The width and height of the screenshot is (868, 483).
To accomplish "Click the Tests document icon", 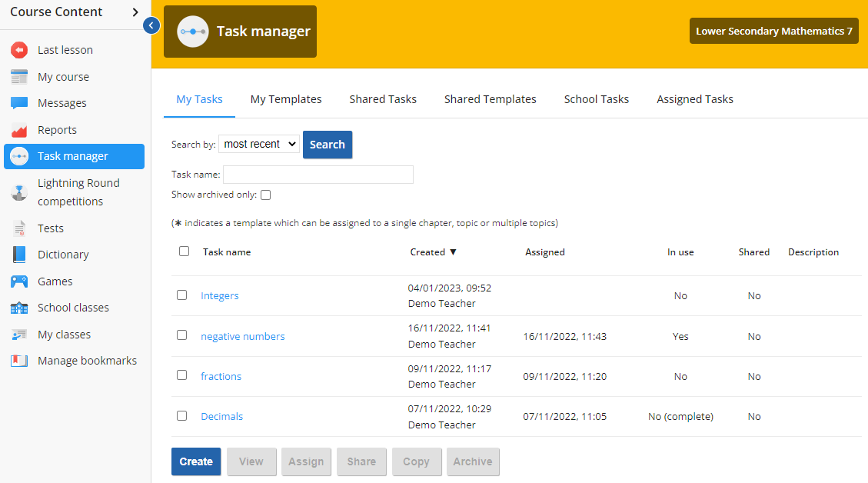I will 18,228.
